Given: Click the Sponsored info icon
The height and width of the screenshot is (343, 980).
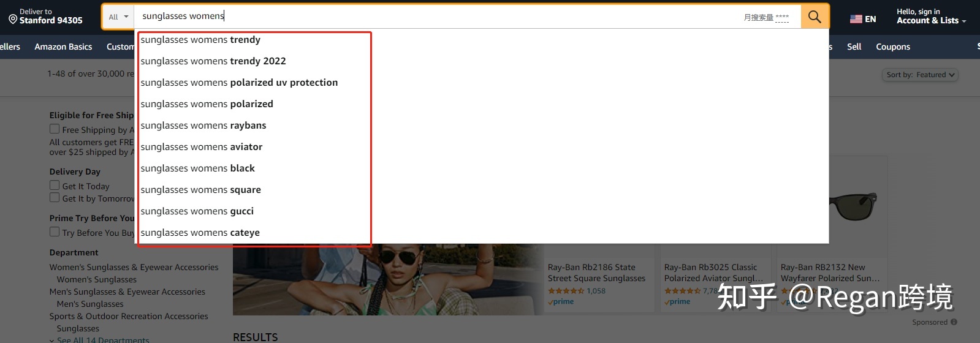Looking at the screenshot, I should [x=954, y=322].
